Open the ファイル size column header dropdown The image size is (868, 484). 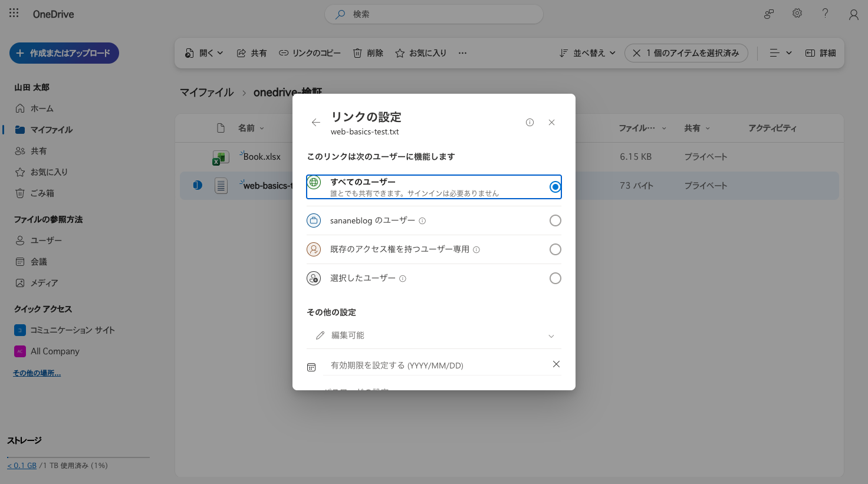tap(643, 128)
